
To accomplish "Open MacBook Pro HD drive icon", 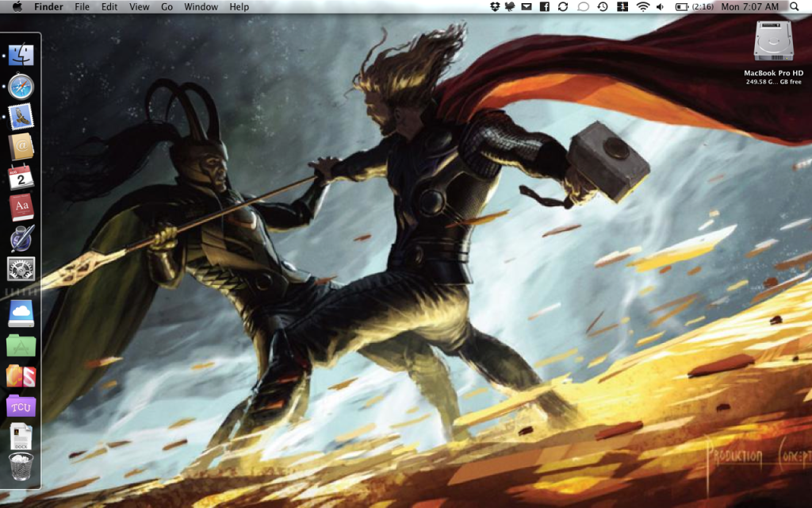I will pos(773,41).
